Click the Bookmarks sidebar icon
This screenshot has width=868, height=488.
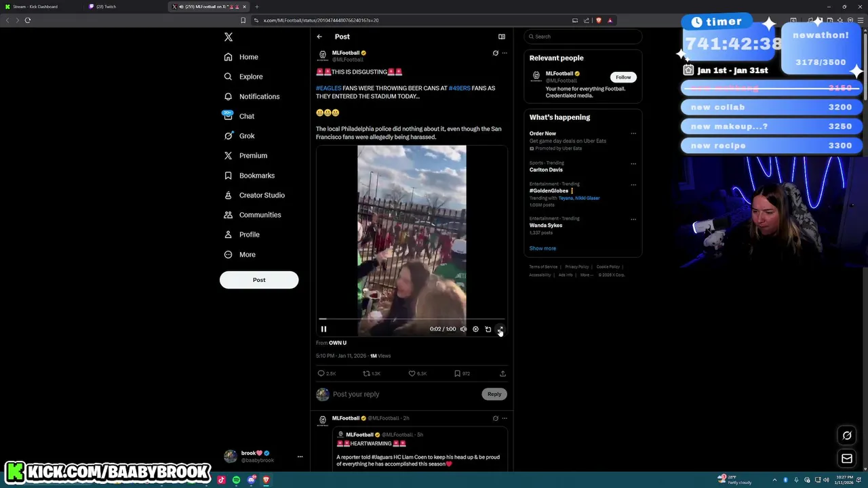229,176
